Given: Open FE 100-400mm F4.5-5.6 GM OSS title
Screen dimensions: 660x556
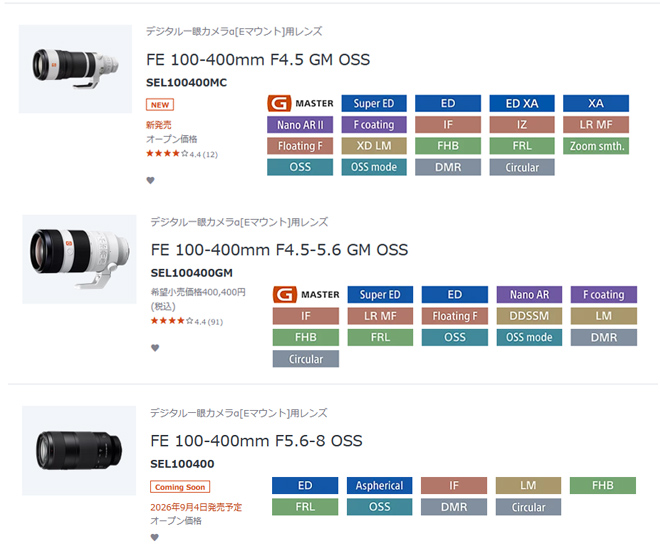Looking at the screenshot, I should (279, 250).
